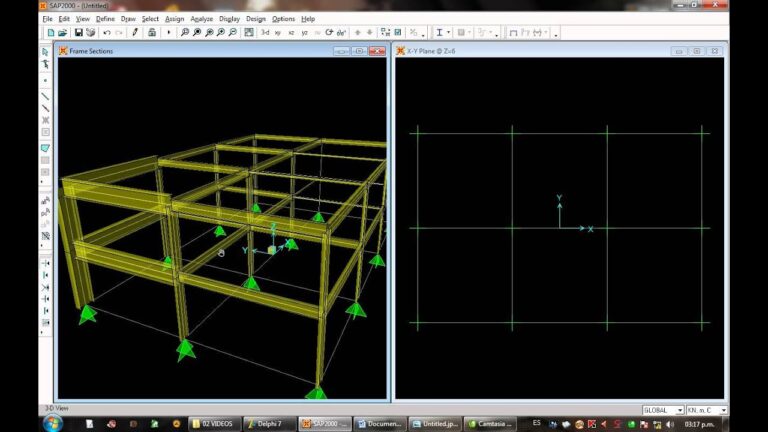The height and width of the screenshot is (432, 768).
Task: Switch to the 3-d view button
Action: (265, 33)
